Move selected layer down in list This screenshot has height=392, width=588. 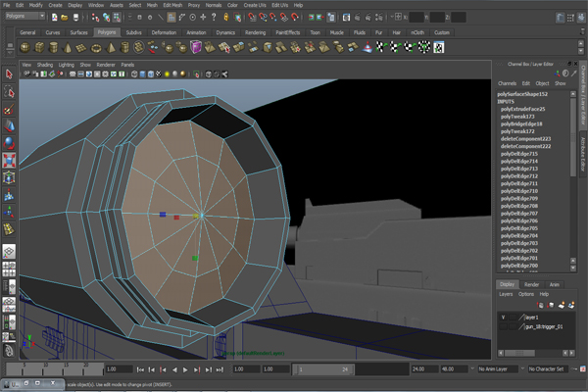click(x=551, y=306)
